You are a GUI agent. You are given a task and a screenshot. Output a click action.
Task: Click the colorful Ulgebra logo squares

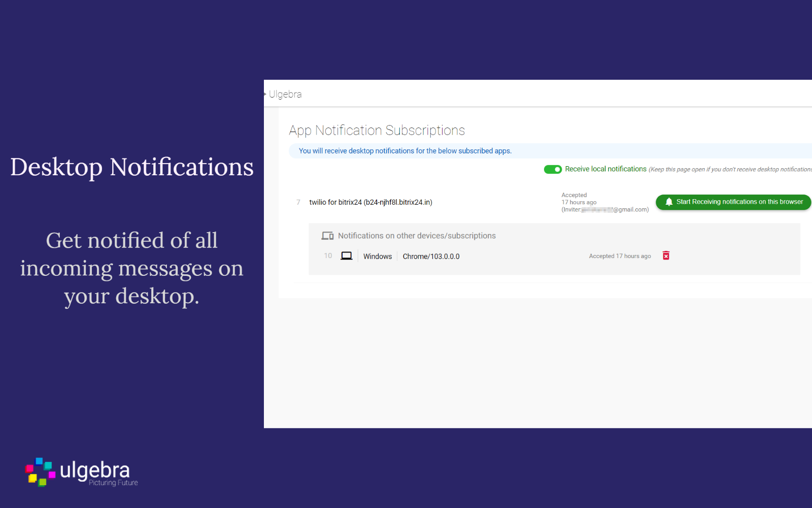coord(40,471)
